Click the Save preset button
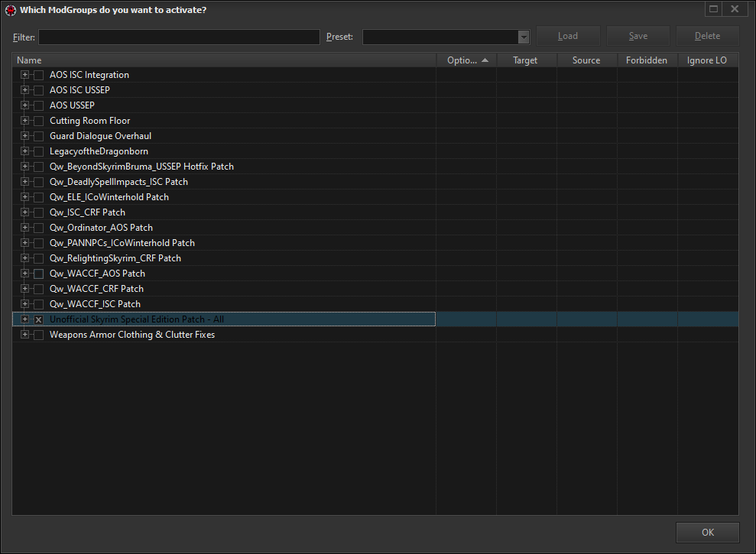This screenshot has width=756, height=554. click(638, 36)
